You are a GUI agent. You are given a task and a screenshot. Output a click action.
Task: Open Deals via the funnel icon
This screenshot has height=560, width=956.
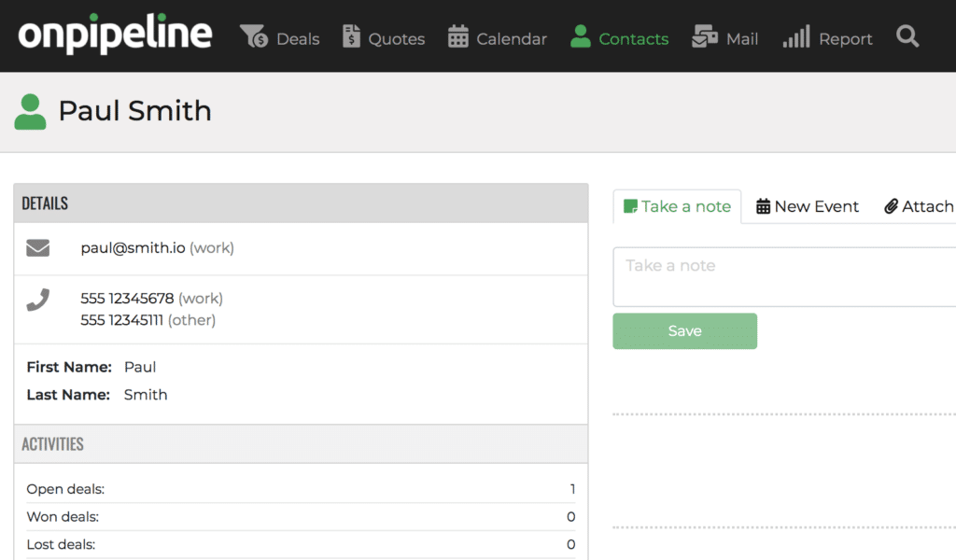pyautogui.click(x=254, y=36)
